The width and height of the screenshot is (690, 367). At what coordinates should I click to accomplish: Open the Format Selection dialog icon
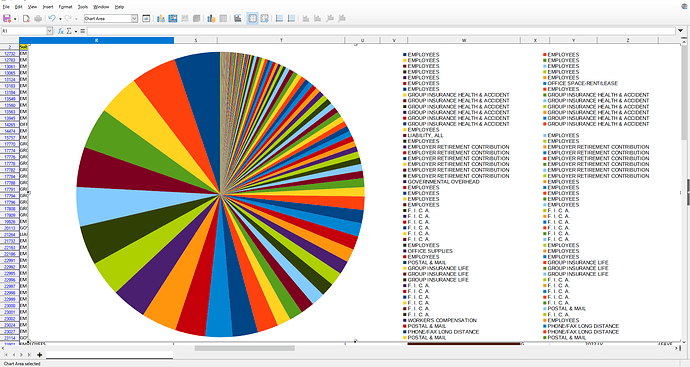coord(146,18)
